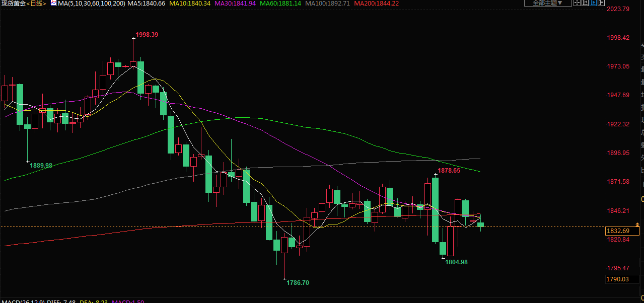Click the second chart layout icon in top-right toolbar
644x303 pixels.
[x=585, y=3]
